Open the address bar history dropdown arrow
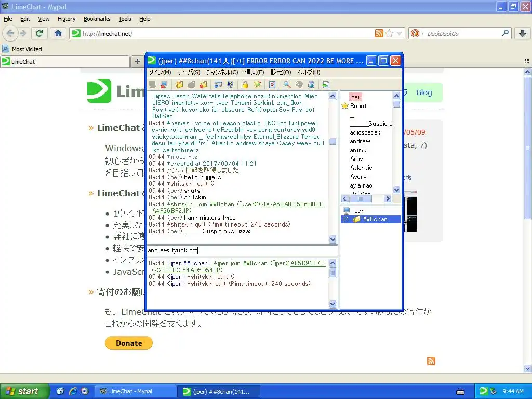 [400, 33]
